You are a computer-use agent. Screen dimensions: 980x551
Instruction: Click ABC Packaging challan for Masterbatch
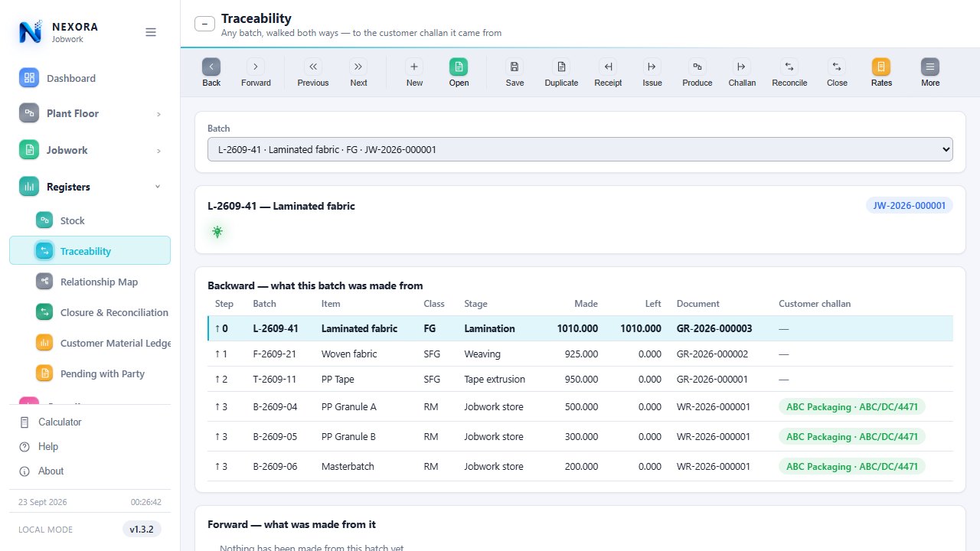[851, 466]
